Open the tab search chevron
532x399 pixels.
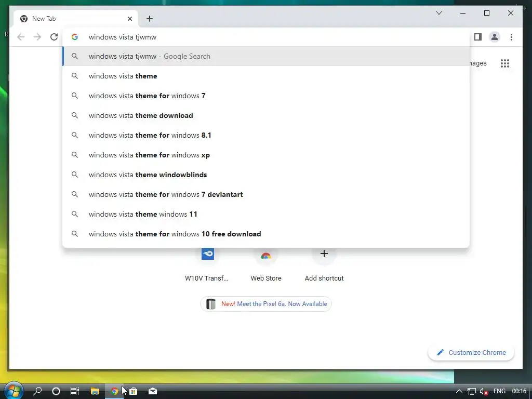pos(438,13)
